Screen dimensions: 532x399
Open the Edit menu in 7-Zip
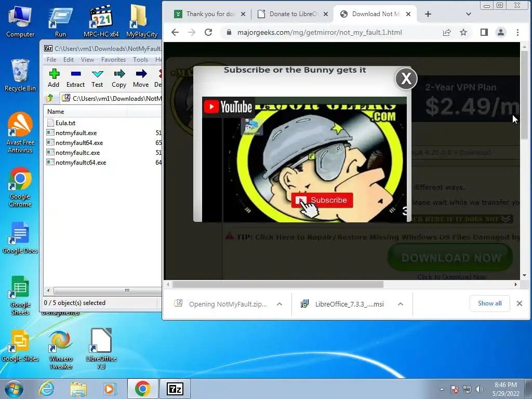68,59
